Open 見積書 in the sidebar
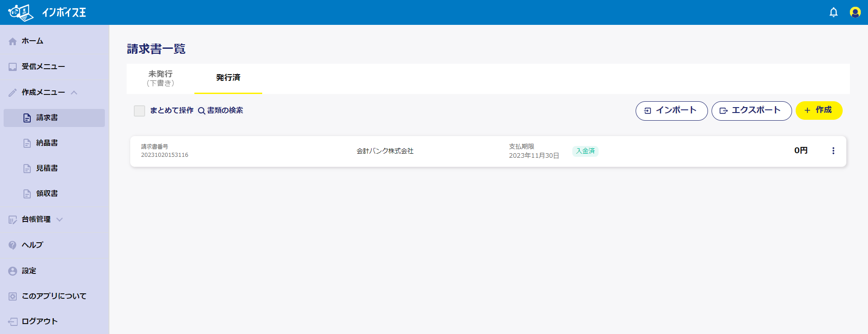Viewport: 868px width, 334px height. (x=54, y=169)
